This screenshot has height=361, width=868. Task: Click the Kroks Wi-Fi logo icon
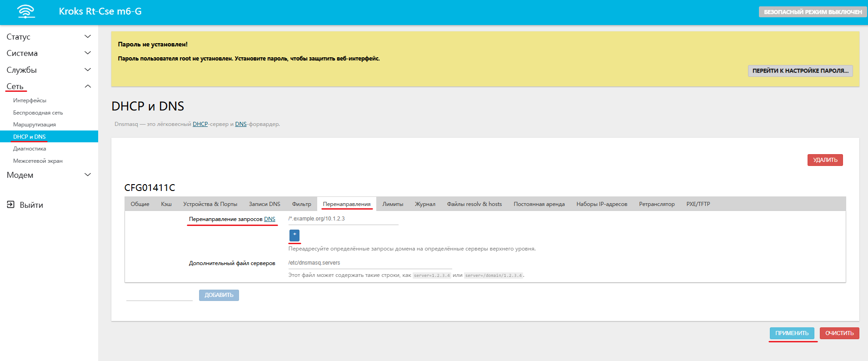coord(26,11)
